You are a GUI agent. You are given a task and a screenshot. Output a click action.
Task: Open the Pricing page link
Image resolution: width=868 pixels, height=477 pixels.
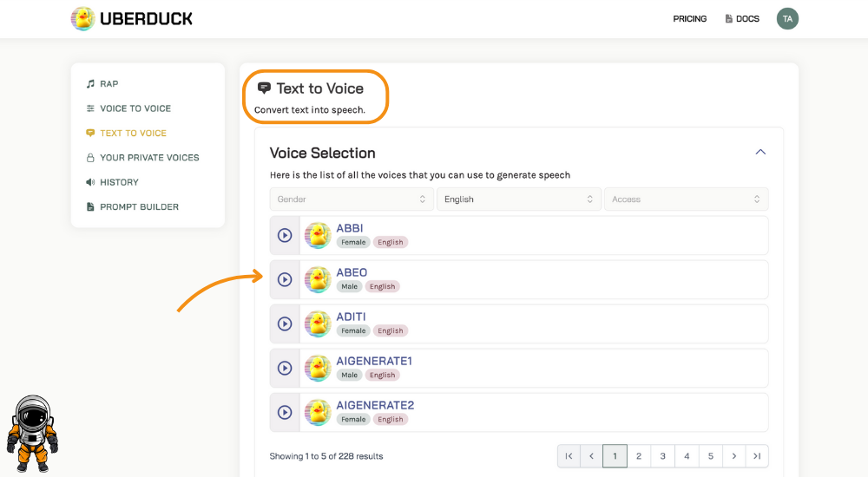click(x=690, y=19)
